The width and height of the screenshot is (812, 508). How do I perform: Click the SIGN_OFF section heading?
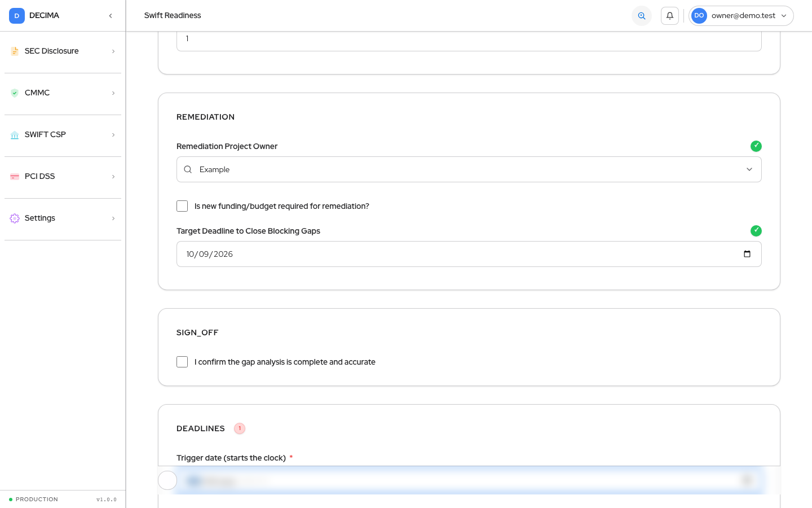(197, 332)
